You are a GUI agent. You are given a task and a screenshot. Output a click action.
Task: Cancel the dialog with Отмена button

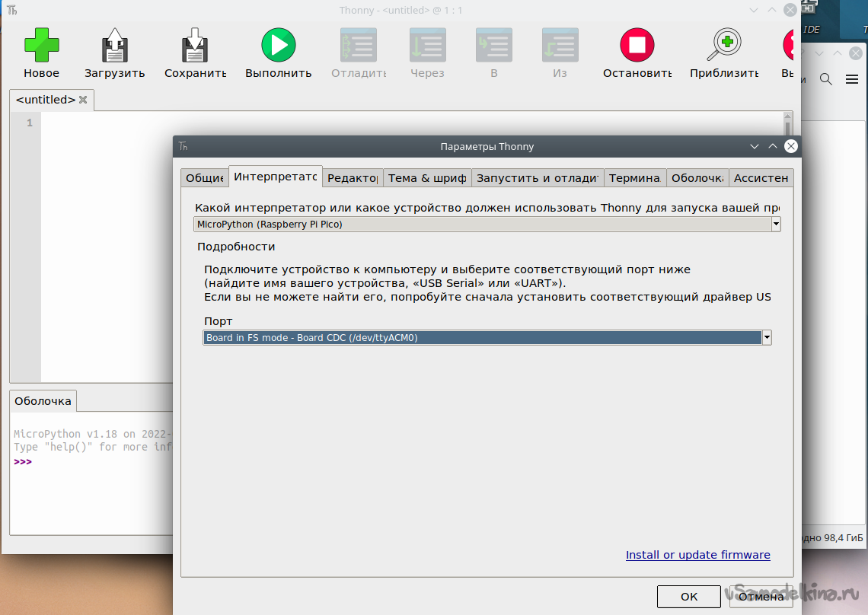[761, 596]
